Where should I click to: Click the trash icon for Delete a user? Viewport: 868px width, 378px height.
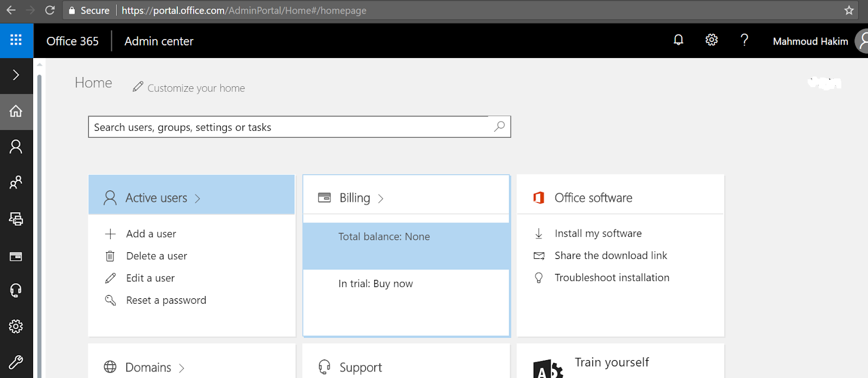tap(110, 256)
